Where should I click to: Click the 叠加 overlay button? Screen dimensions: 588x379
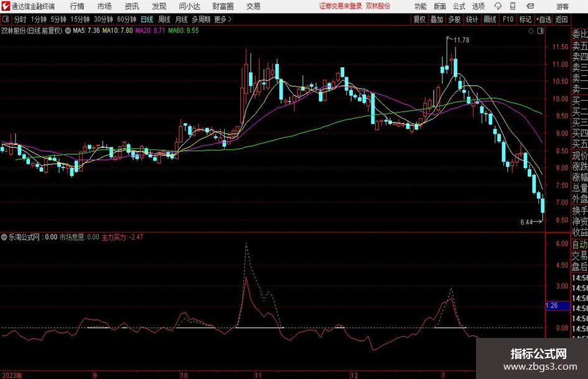437,19
